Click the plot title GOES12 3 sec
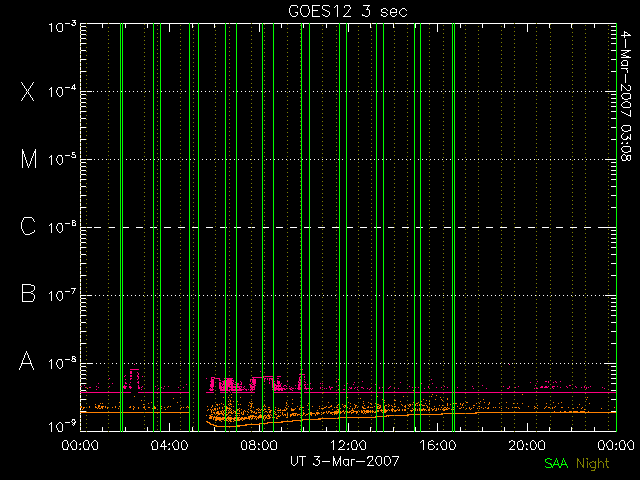 [348, 11]
